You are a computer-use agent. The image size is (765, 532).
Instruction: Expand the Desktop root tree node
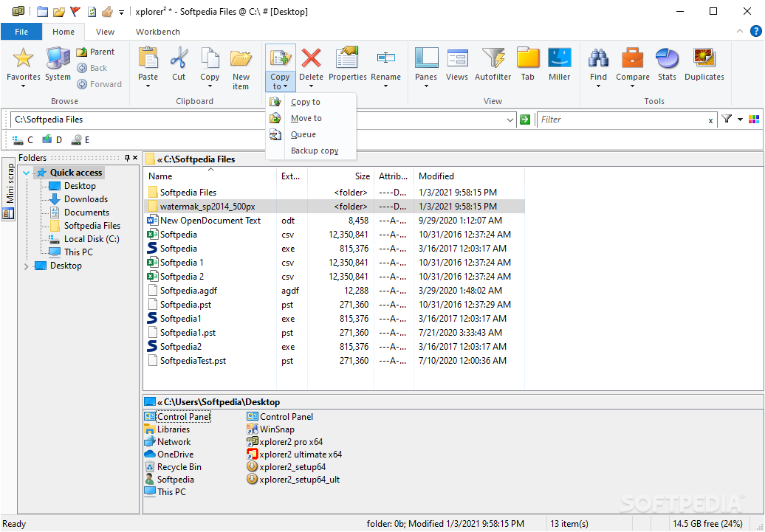pyautogui.click(x=27, y=266)
